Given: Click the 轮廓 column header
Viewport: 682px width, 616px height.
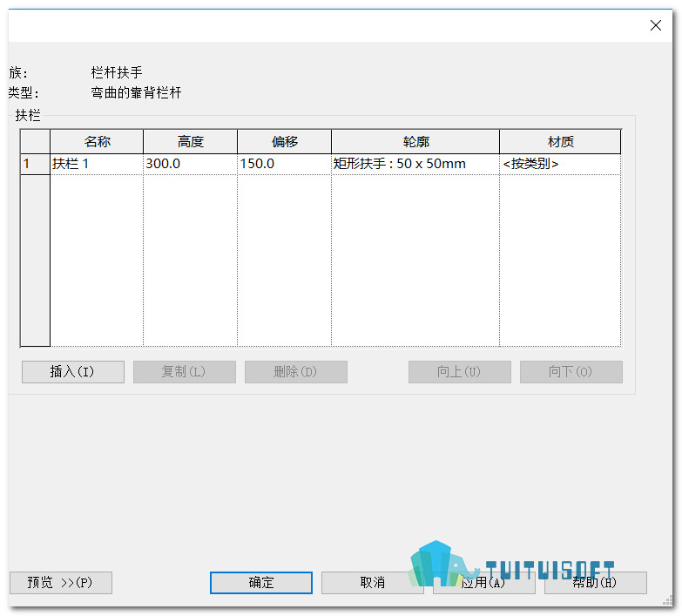Looking at the screenshot, I should pyautogui.click(x=415, y=141).
